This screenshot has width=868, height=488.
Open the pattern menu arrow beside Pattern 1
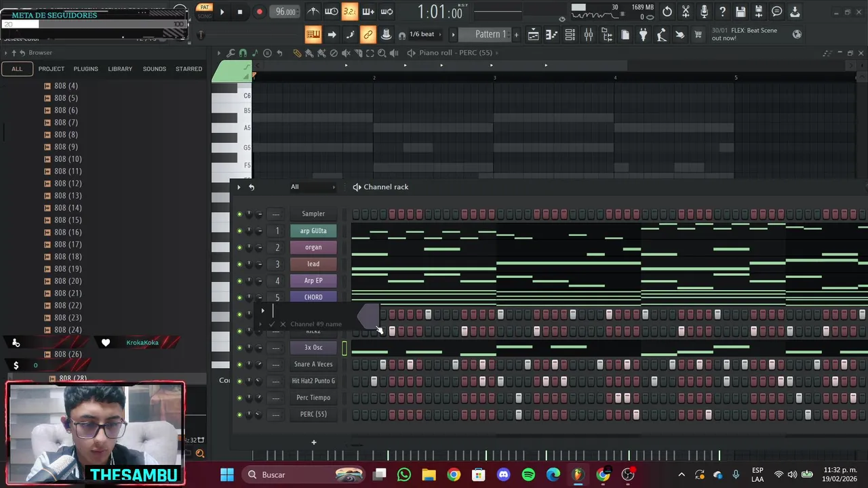click(x=453, y=35)
